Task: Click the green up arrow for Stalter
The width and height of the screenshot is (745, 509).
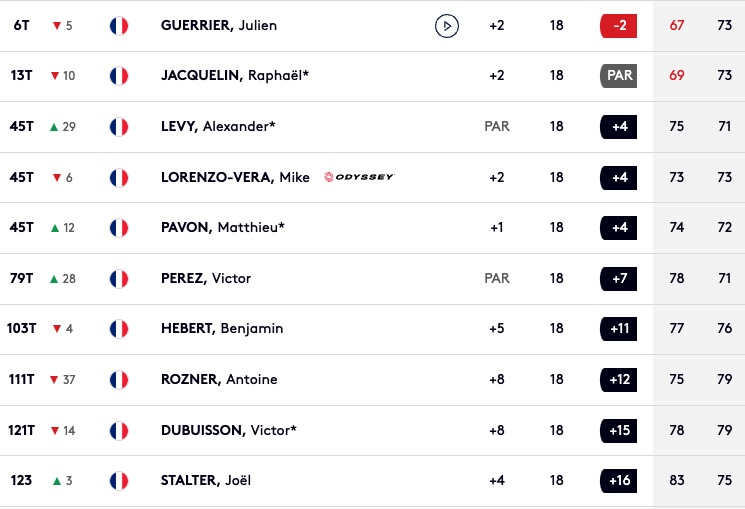Action: pos(57,480)
